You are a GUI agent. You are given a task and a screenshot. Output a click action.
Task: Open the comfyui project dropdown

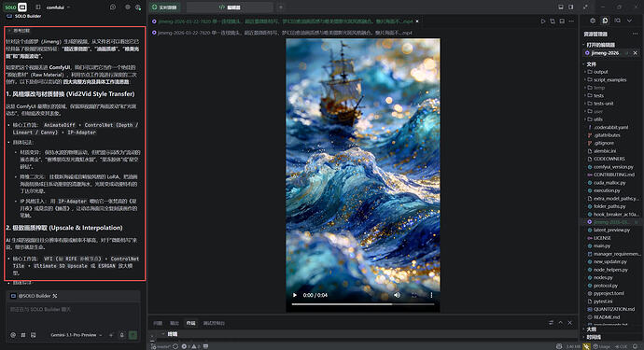[58, 7]
